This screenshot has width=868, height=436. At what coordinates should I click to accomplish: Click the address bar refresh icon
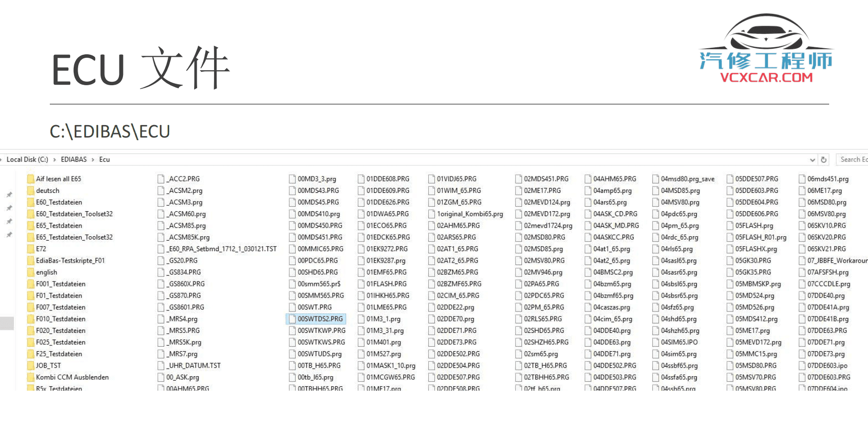824,160
